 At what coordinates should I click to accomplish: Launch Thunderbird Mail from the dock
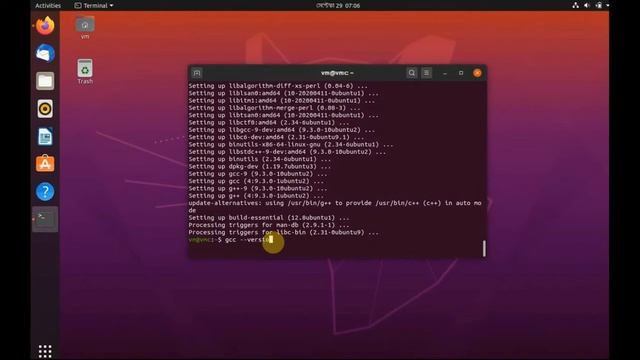pyautogui.click(x=45, y=53)
